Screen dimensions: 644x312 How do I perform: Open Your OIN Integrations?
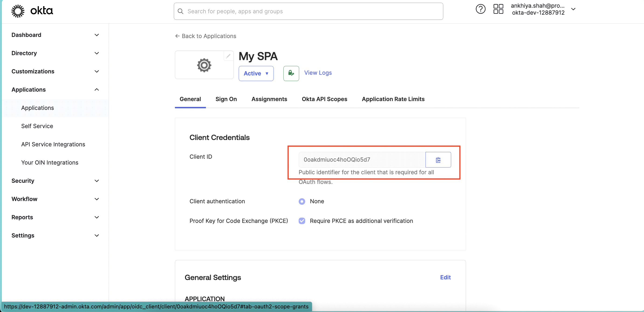pyautogui.click(x=50, y=163)
